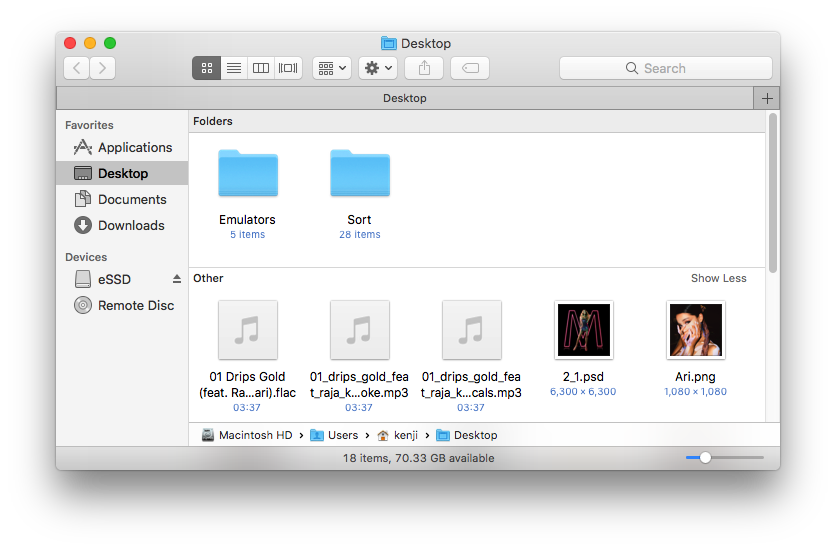836x550 pixels.
Task: Select the Sort folder icon
Action: [360, 173]
